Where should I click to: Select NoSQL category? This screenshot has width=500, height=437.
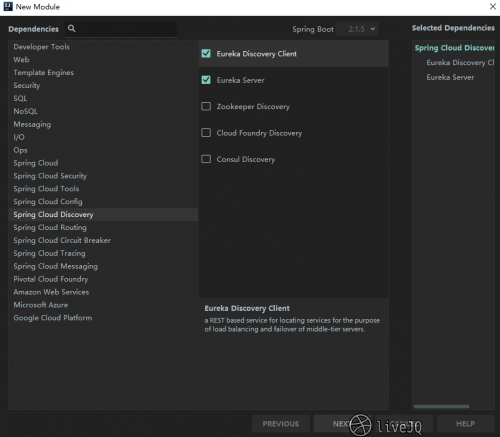(103, 111)
